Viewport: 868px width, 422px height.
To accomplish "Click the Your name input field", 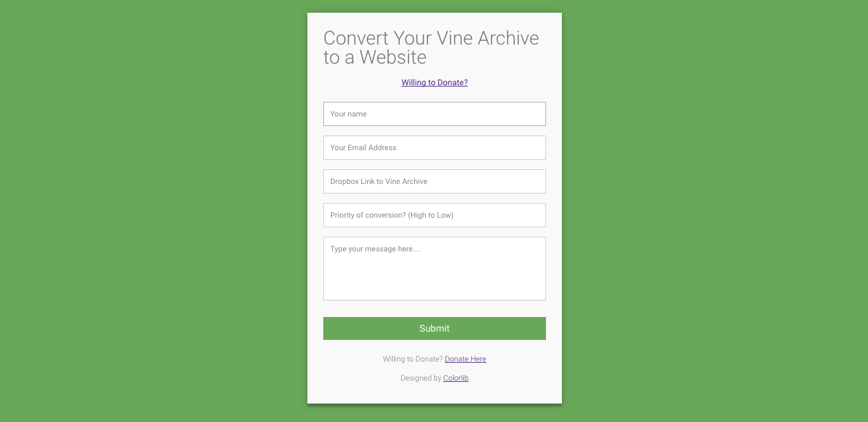I will click(x=434, y=114).
